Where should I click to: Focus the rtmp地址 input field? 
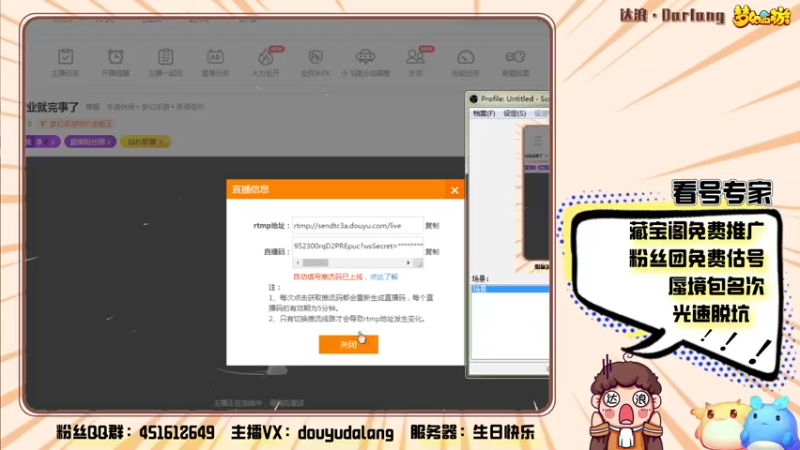(358, 226)
